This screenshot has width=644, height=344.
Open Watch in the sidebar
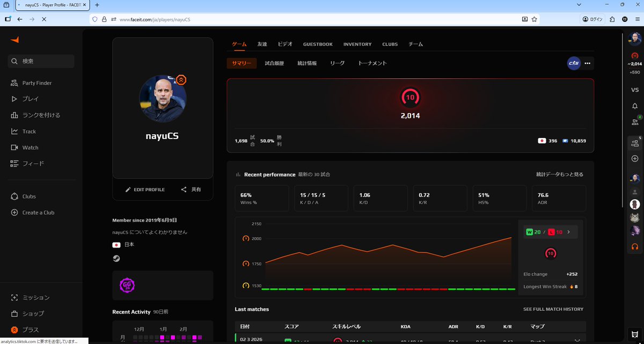tap(24, 148)
